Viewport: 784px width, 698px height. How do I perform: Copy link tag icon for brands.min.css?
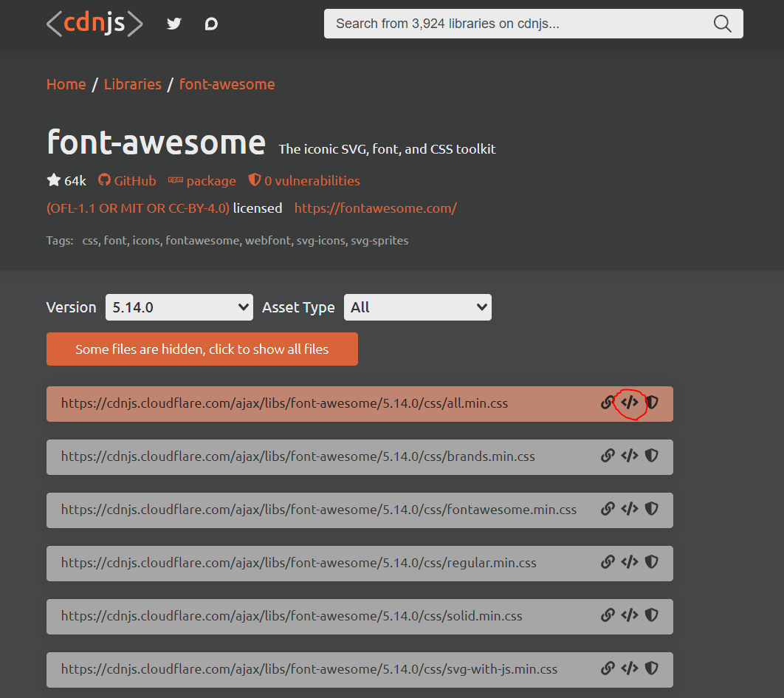click(x=630, y=455)
